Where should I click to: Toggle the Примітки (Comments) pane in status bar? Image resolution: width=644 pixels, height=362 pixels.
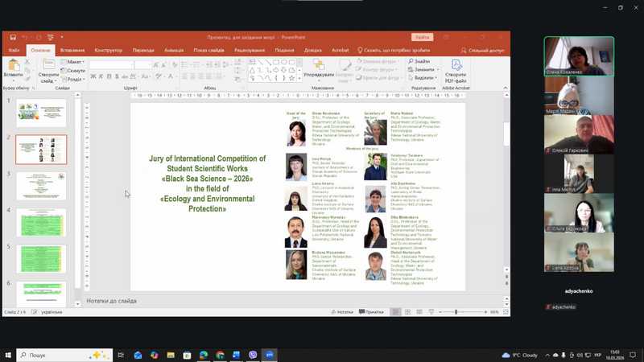[x=371, y=312]
